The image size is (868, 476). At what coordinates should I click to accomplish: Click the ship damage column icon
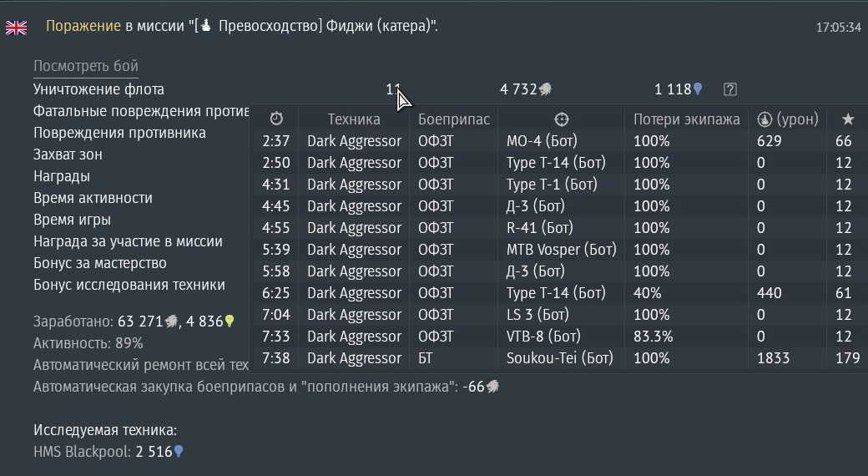coord(764,119)
